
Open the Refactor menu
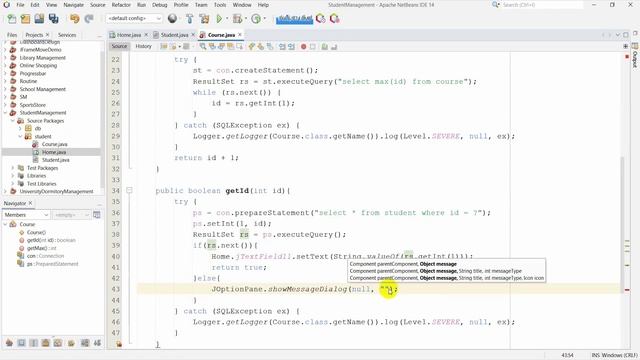(121, 5)
